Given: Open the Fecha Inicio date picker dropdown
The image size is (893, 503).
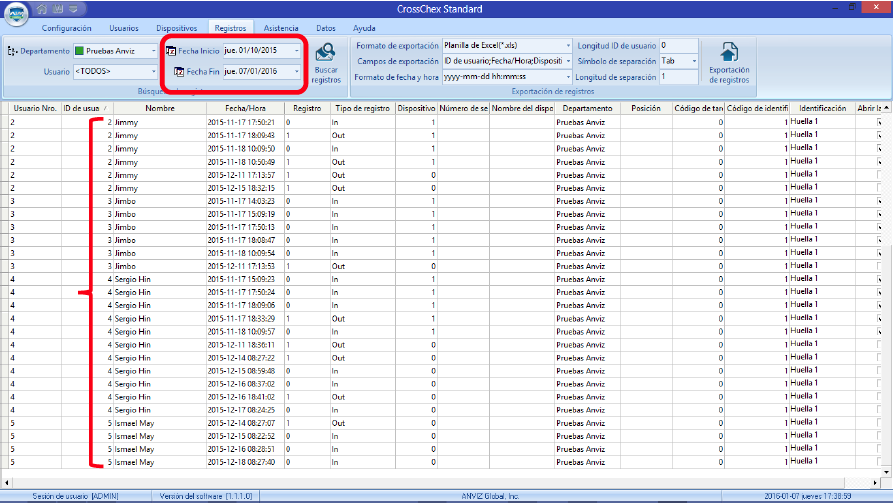Looking at the screenshot, I should (x=296, y=51).
